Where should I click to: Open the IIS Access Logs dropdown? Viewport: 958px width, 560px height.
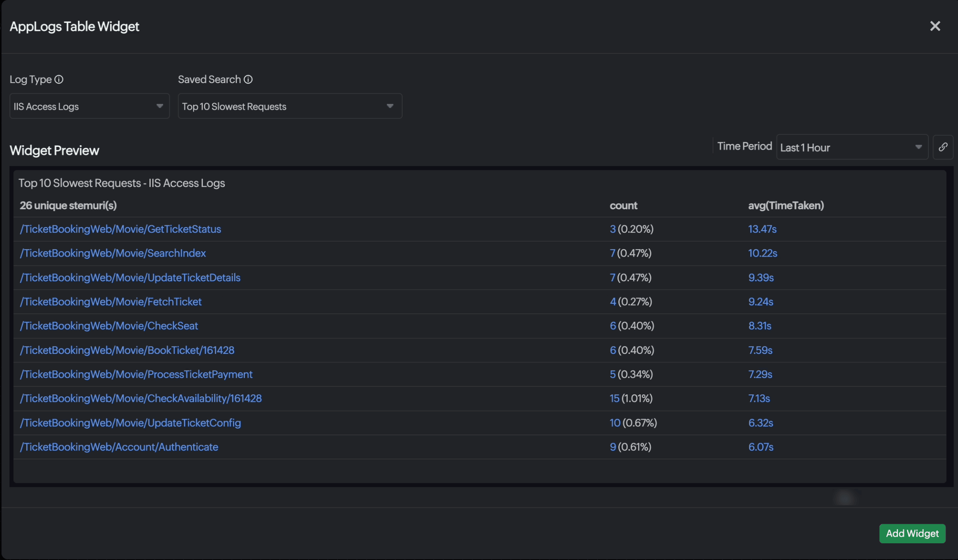point(89,106)
